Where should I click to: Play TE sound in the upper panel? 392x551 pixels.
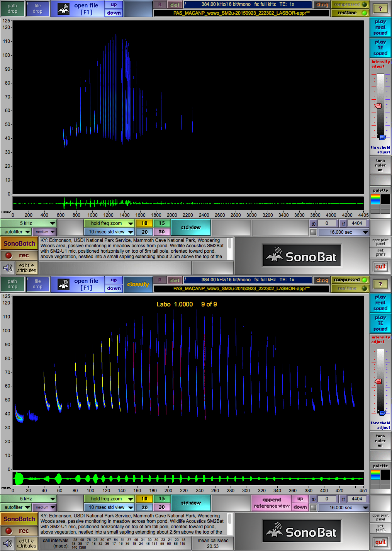point(380,48)
